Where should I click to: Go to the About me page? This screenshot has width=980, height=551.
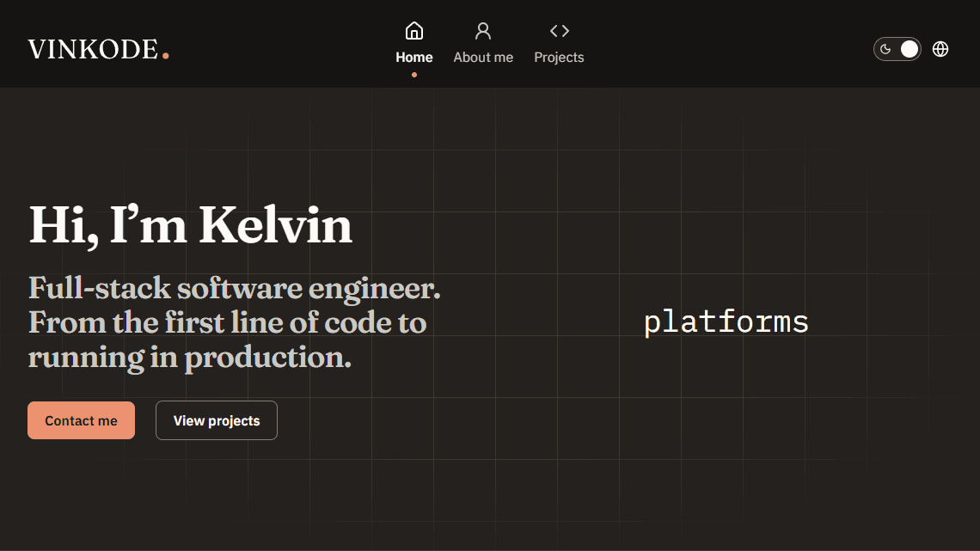(483, 44)
